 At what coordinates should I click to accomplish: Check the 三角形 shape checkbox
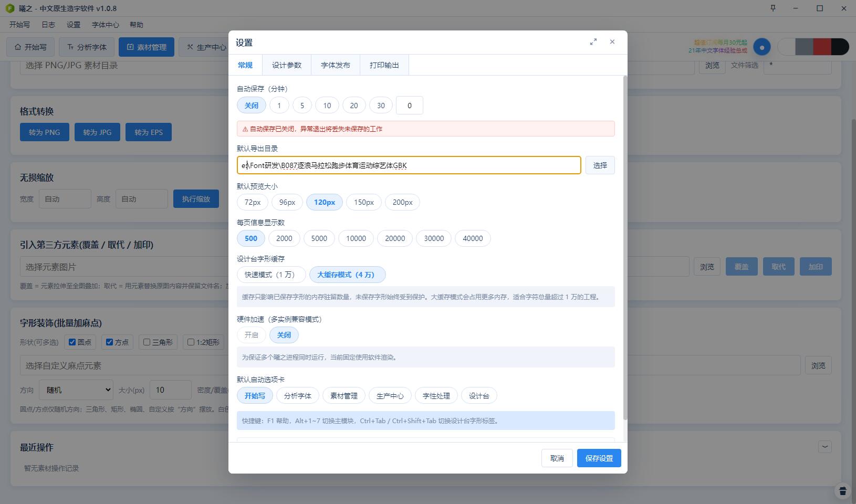pyautogui.click(x=147, y=342)
